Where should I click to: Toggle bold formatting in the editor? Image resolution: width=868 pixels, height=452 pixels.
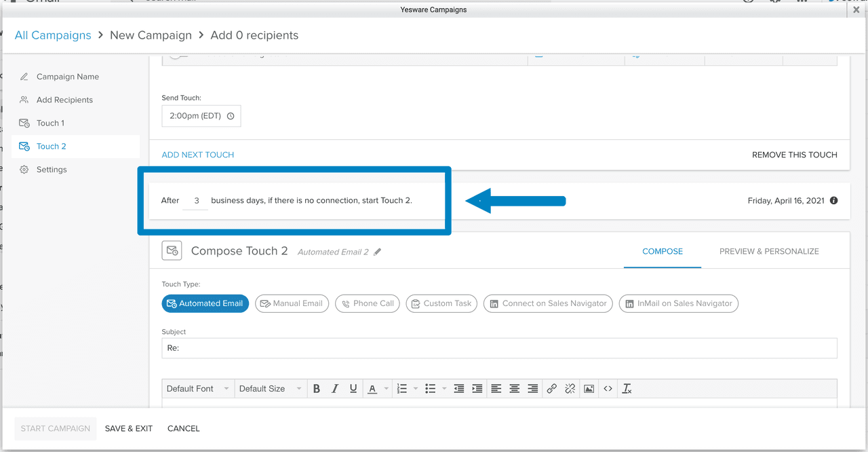click(316, 389)
